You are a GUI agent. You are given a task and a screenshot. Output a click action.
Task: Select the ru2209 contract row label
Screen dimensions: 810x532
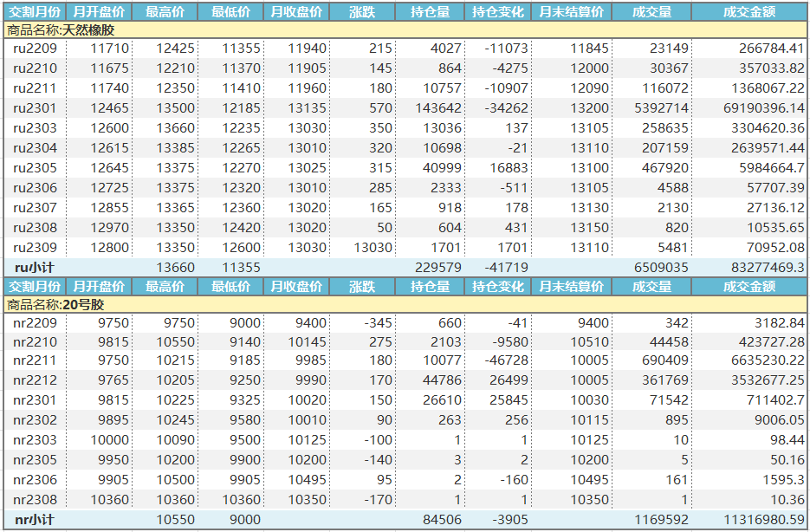tap(35, 49)
